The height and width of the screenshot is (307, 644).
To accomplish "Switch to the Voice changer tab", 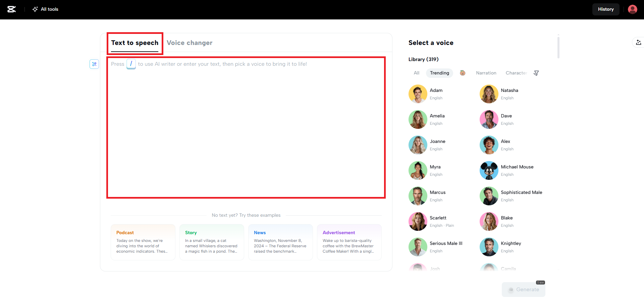I will coord(190,43).
